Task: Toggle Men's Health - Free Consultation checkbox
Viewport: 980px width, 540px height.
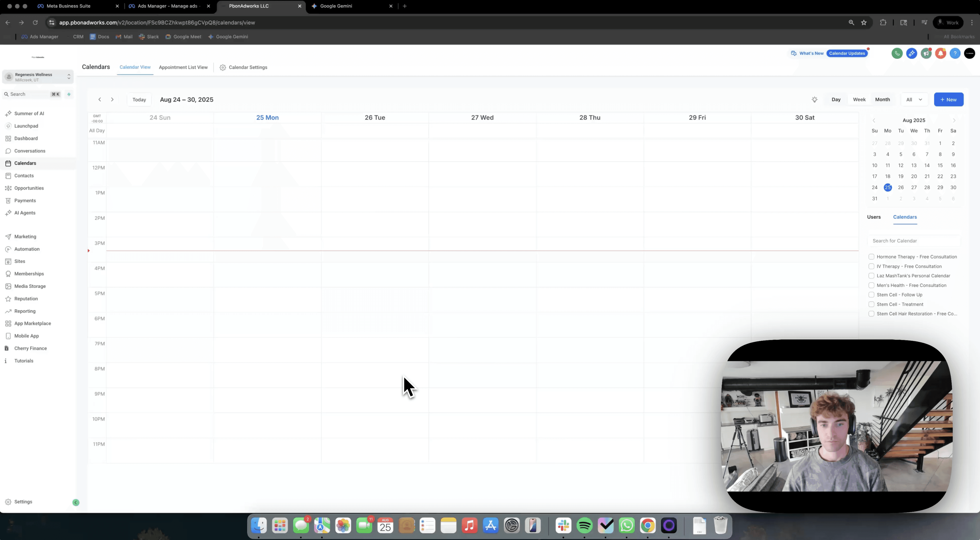Action: [871, 285]
